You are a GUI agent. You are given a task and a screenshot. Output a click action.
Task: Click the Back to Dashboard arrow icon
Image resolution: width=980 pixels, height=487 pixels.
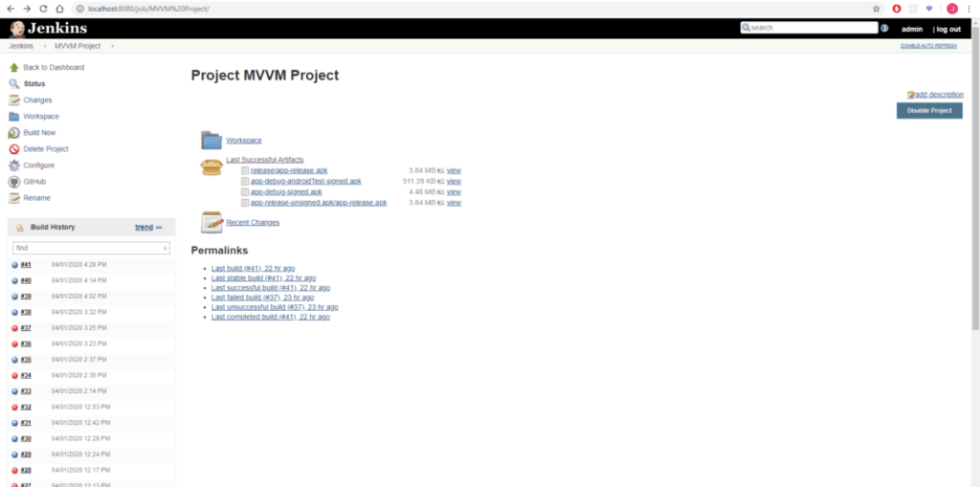(x=13, y=68)
